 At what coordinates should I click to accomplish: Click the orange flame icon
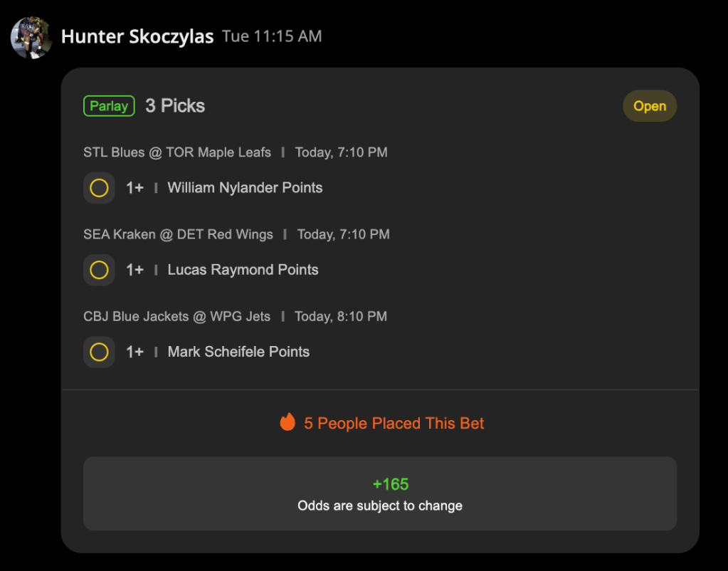coord(287,422)
